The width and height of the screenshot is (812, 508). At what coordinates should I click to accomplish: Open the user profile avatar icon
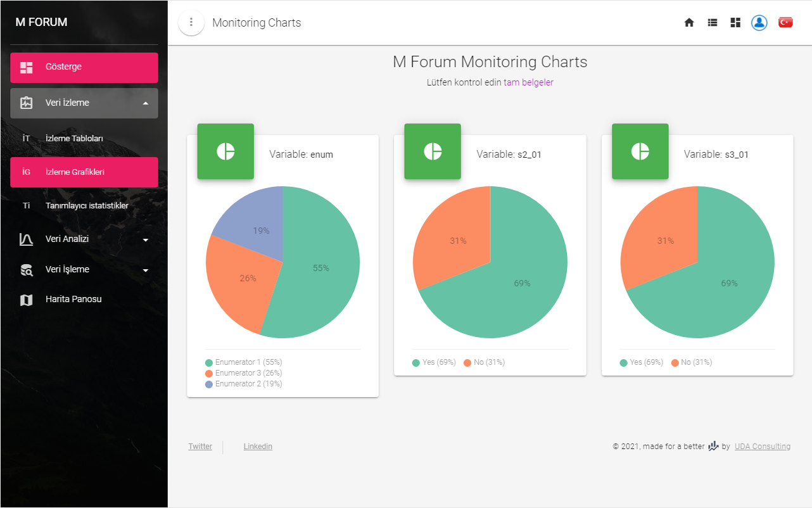click(x=759, y=23)
